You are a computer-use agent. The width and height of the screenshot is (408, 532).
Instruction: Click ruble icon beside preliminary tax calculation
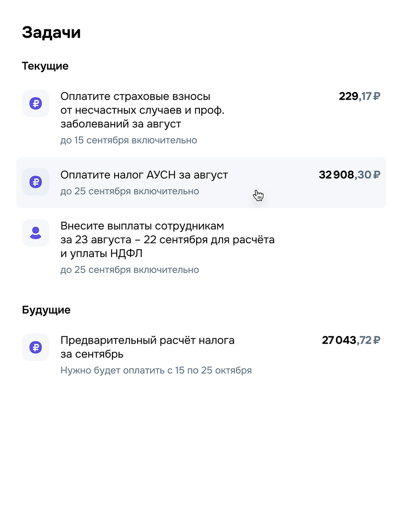[36, 347]
